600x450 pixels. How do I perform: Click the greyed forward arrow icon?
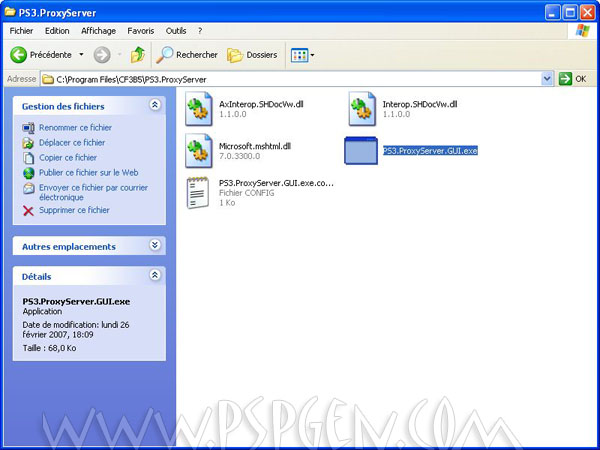102,55
